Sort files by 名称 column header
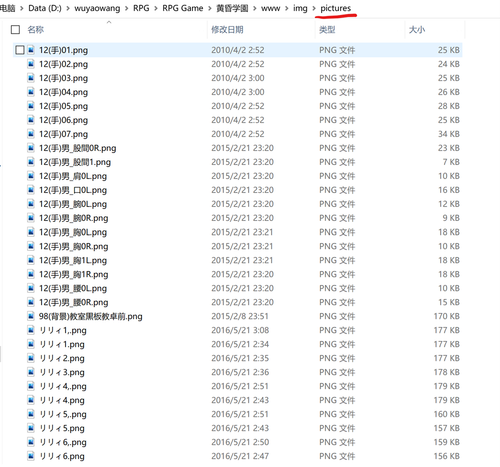 [36, 30]
